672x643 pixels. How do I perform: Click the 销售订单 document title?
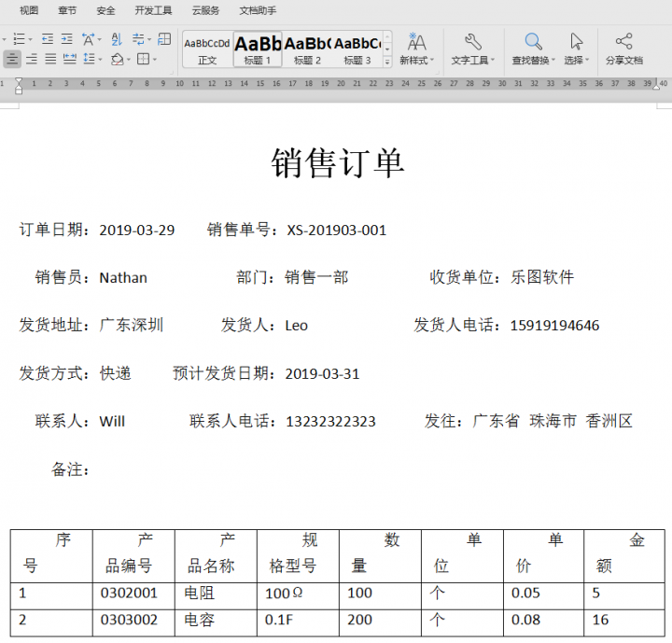coord(338,163)
